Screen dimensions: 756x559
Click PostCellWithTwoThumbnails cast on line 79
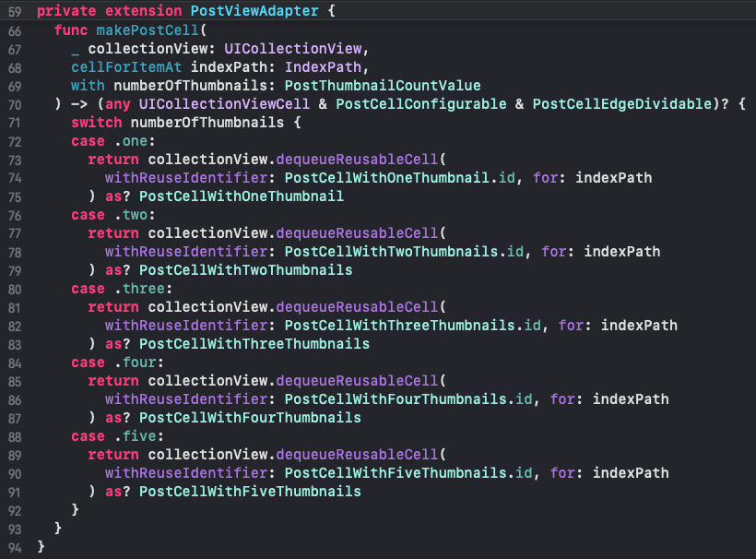pos(246,269)
